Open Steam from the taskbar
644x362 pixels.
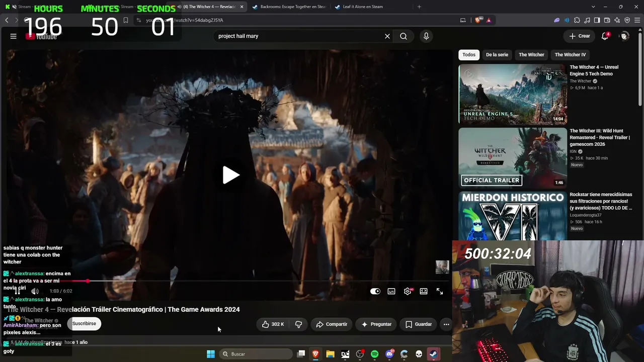[x=433, y=354]
